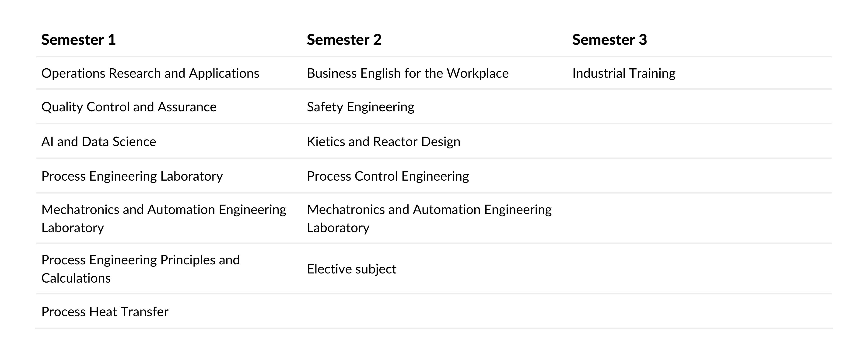Screen dimensions: 868x350
Task: Select Process Engineering Laboratory in Semester 1
Action: 132,176
